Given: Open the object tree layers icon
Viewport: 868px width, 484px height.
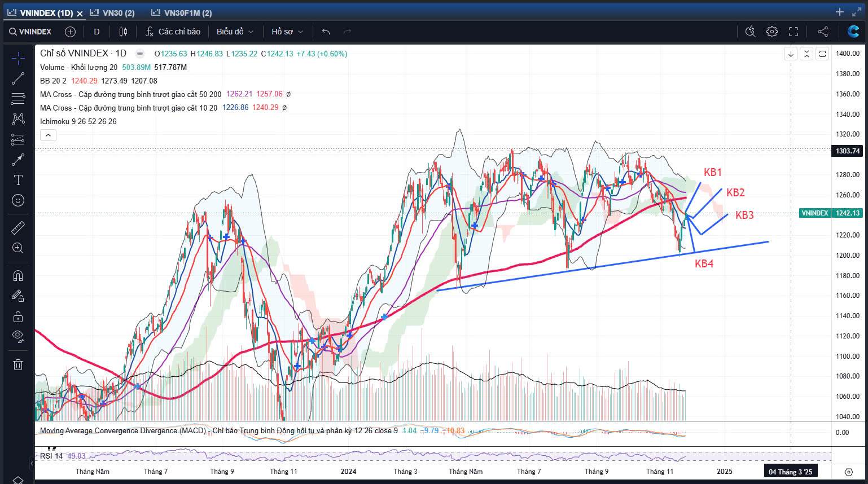Looking at the screenshot, I should click(x=18, y=480).
